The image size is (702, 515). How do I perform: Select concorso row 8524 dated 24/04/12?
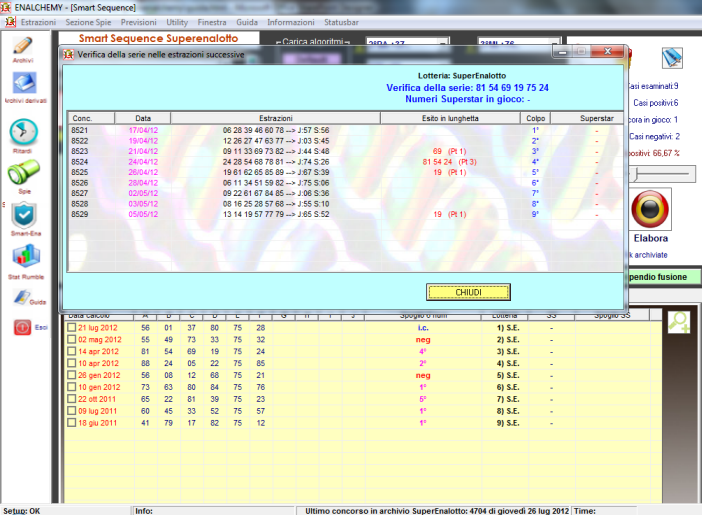pyautogui.click(x=345, y=162)
